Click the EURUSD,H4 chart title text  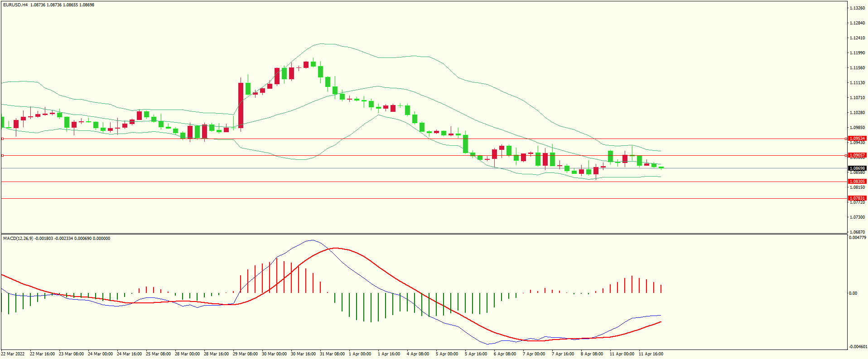point(15,5)
